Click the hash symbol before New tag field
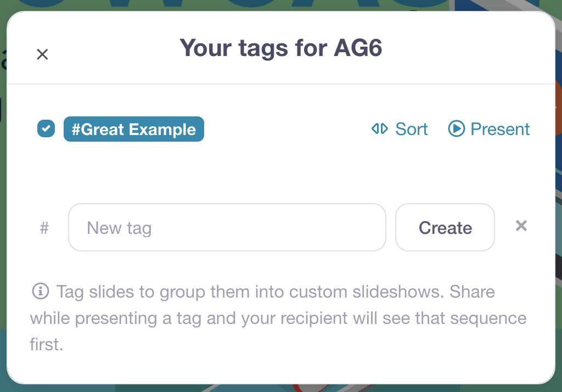562x392 pixels. 44,228
